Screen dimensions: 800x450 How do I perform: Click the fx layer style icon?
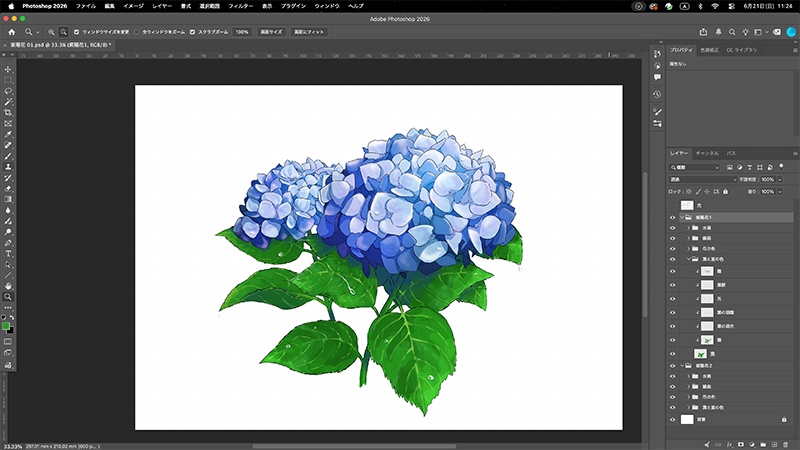pyautogui.click(x=730, y=444)
